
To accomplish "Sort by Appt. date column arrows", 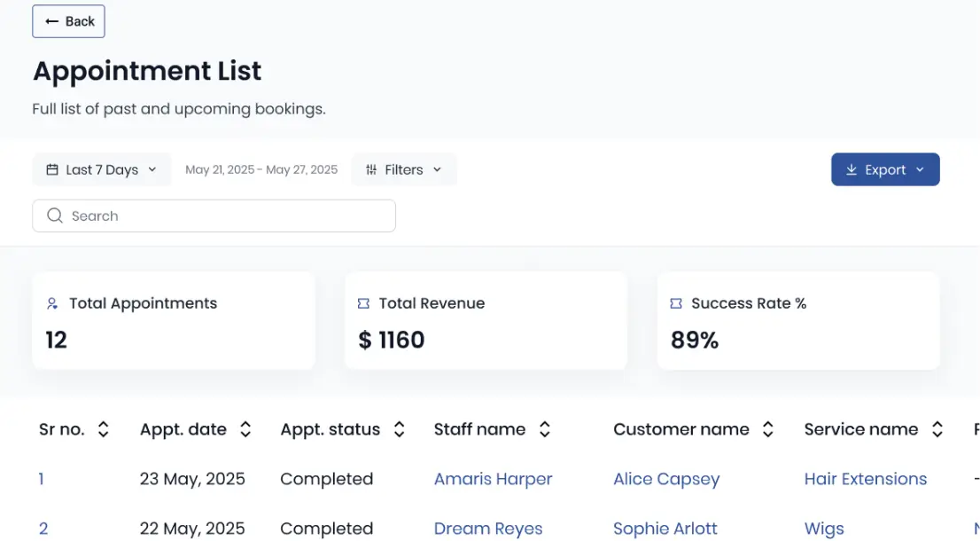I will 245,430.
